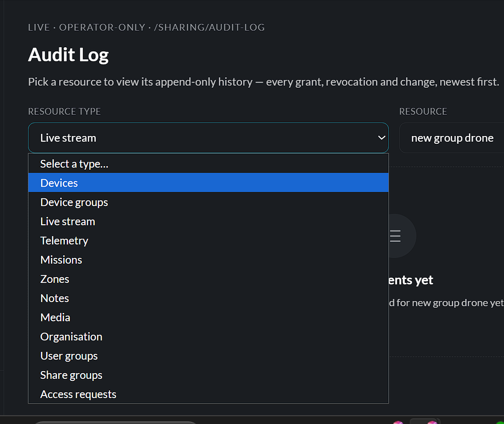Click the RESOURCE field label

[423, 111]
